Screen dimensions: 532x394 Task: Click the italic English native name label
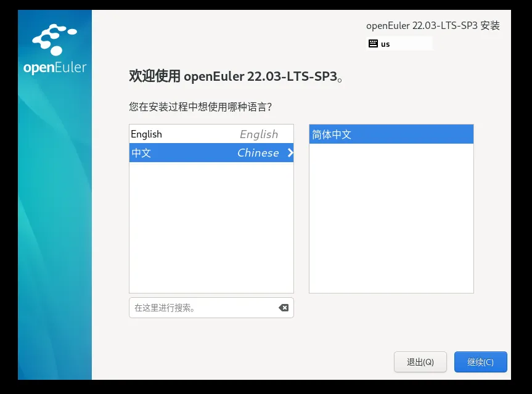(x=259, y=134)
